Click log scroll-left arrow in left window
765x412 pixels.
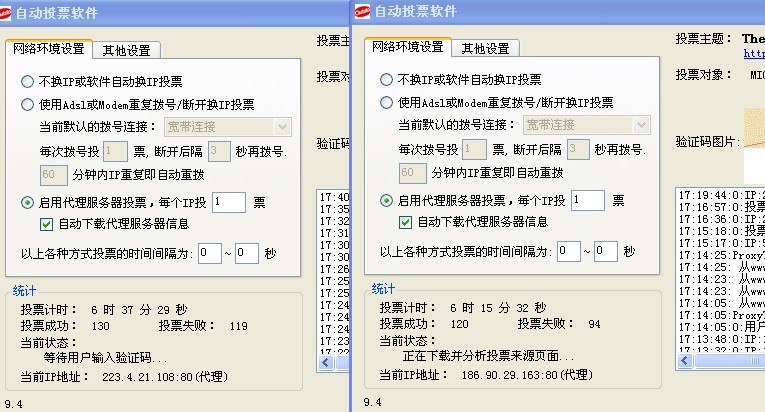[326, 363]
